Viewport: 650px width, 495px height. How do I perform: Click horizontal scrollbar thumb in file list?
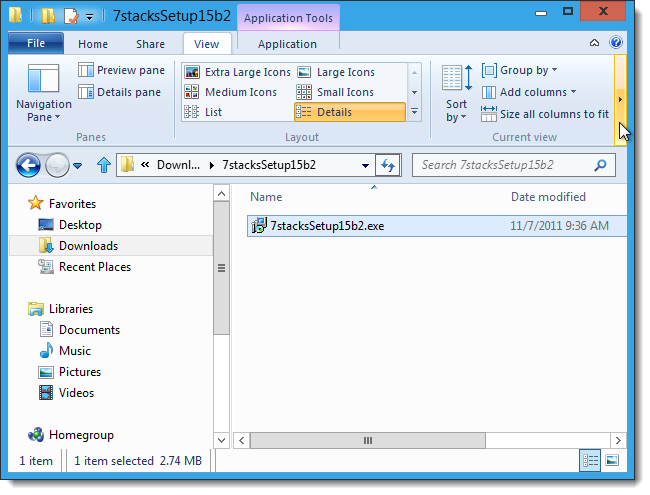pyautogui.click(x=368, y=440)
